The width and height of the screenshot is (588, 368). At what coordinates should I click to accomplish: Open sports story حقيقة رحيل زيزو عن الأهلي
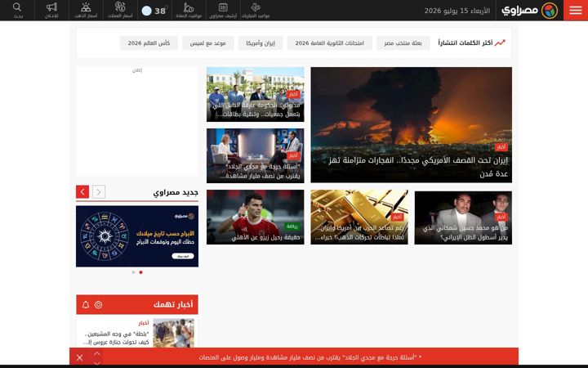[x=256, y=217]
